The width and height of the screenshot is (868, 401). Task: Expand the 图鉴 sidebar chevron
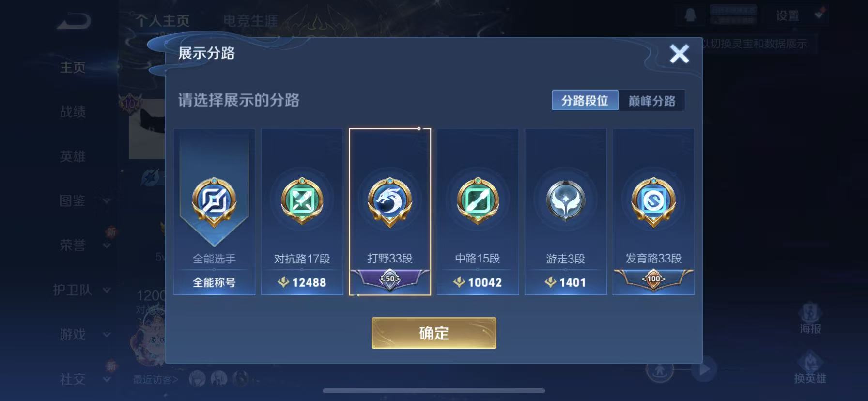tap(107, 200)
